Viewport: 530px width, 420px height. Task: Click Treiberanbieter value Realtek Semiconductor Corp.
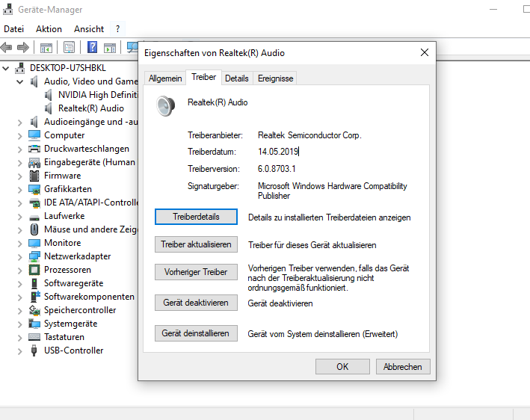[309, 135]
